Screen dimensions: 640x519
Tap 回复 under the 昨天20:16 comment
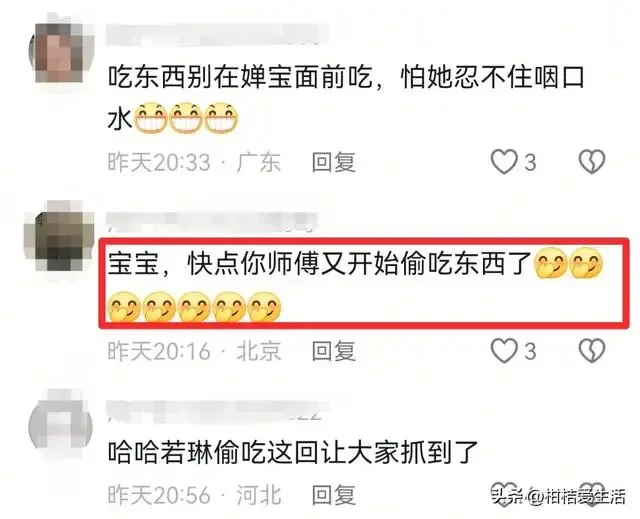pyautogui.click(x=334, y=351)
